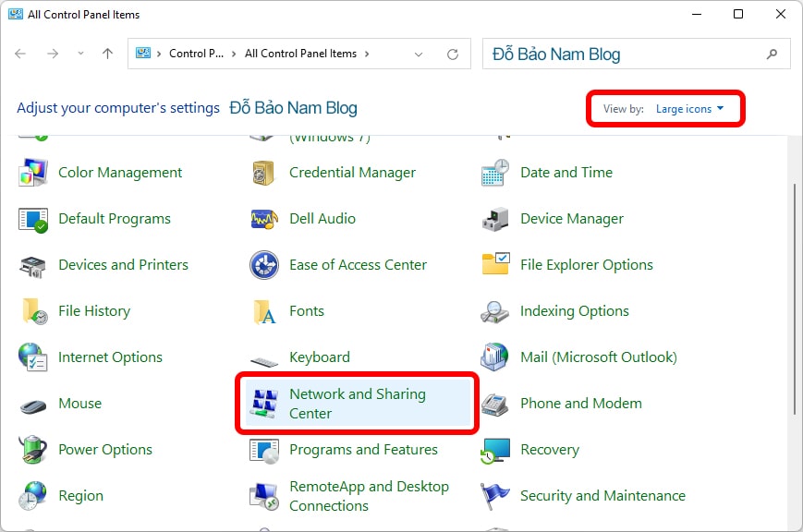Click the Mail (Microsoft Outlook) icon
The width and height of the screenshot is (803, 532).
[494, 357]
